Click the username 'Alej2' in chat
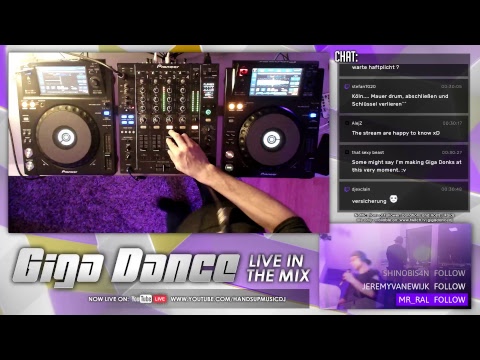Viewport: 480px width, 360px height. pyautogui.click(x=357, y=123)
